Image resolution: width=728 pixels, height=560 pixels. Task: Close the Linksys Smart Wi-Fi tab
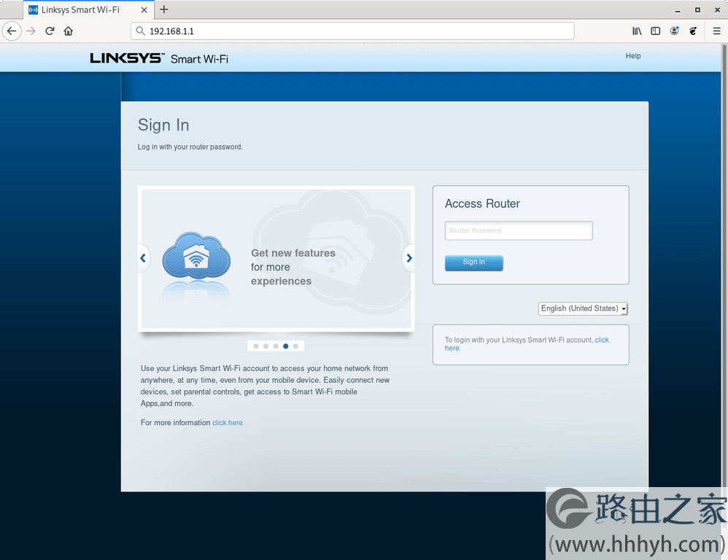[144, 9]
